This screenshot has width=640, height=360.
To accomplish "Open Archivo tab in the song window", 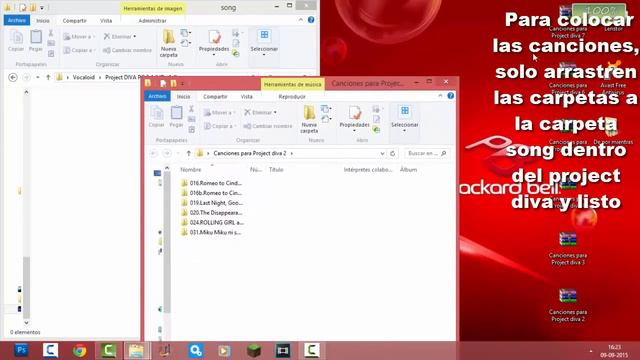I will click(x=17, y=20).
